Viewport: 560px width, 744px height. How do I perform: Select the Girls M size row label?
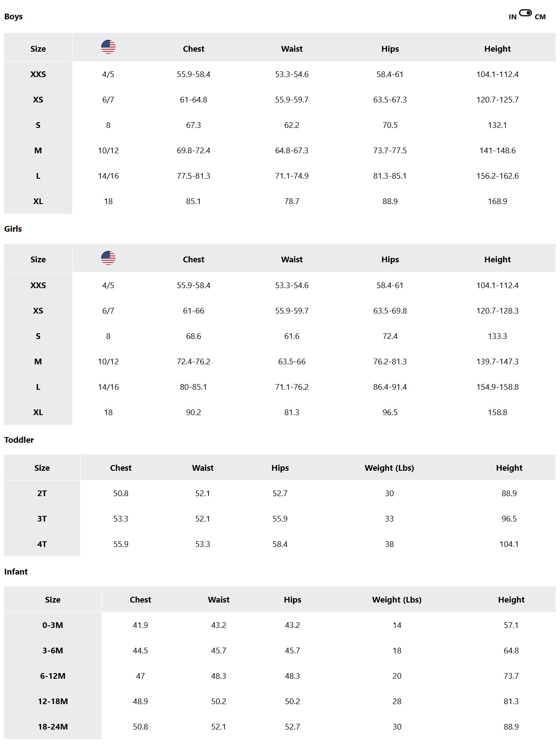[38, 361]
